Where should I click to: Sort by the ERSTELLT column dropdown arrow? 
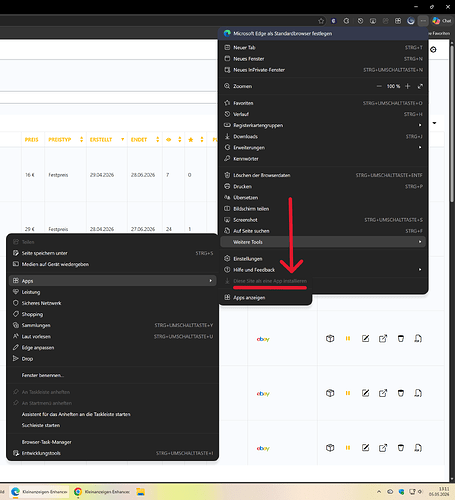tap(123, 140)
